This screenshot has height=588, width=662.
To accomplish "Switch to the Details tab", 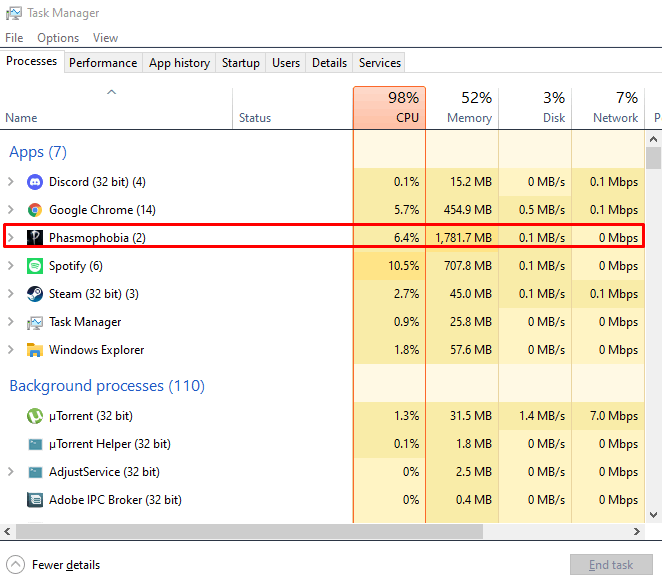I will coord(329,63).
